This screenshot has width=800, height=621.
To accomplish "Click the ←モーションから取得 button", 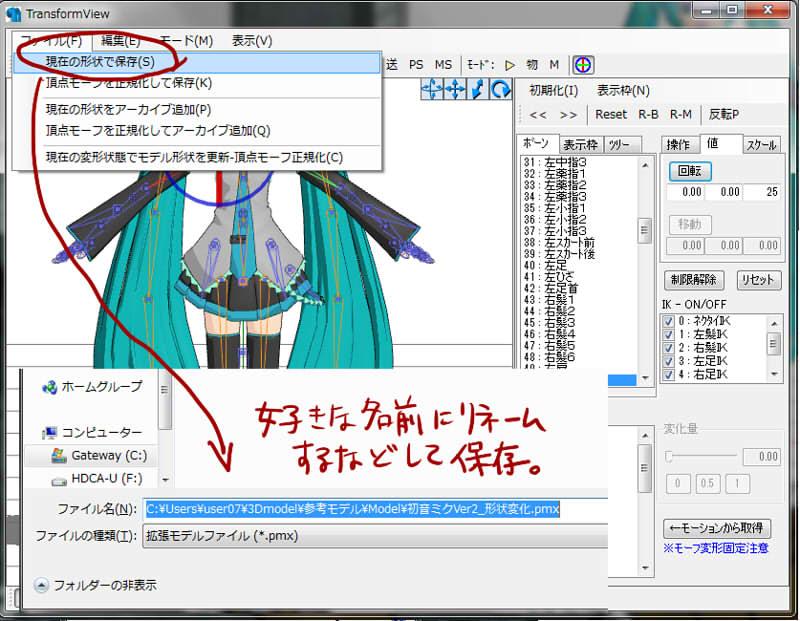I will click(x=716, y=528).
